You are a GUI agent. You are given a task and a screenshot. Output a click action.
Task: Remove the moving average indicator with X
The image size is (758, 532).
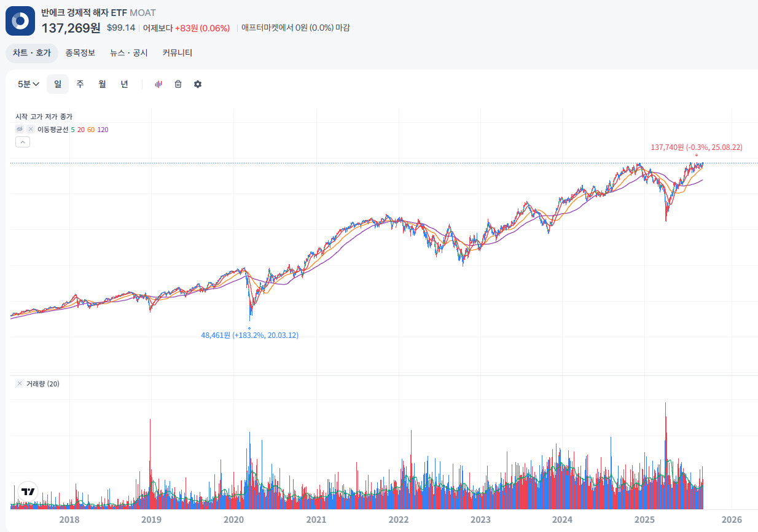30,129
